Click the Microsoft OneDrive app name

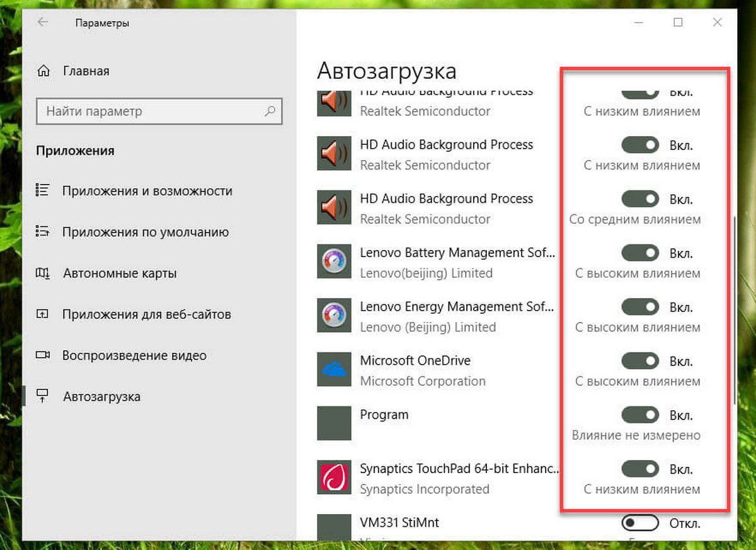[415, 360]
